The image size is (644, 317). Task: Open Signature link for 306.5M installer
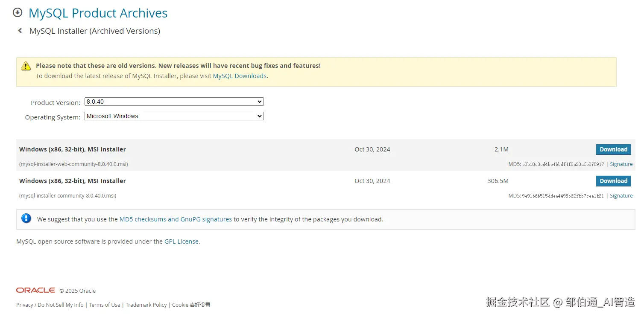pos(621,196)
